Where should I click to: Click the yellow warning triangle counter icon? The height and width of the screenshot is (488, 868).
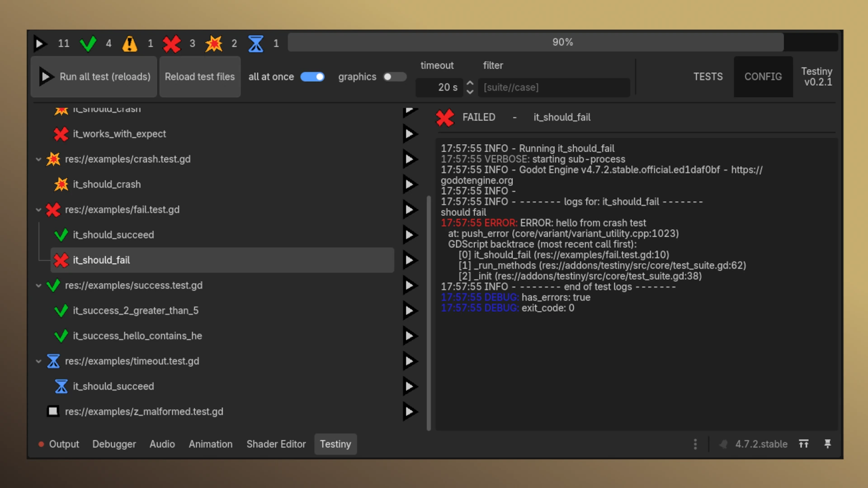click(130, 43)
